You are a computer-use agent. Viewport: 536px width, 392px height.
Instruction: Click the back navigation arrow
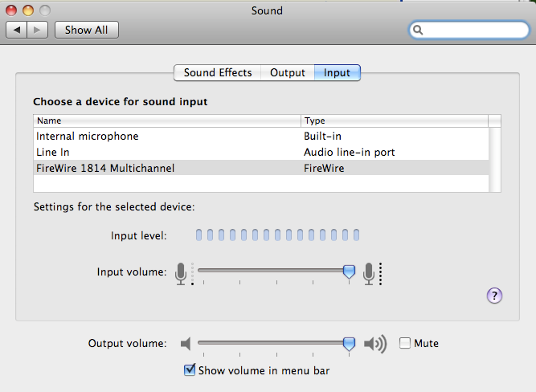pos(16,30)
